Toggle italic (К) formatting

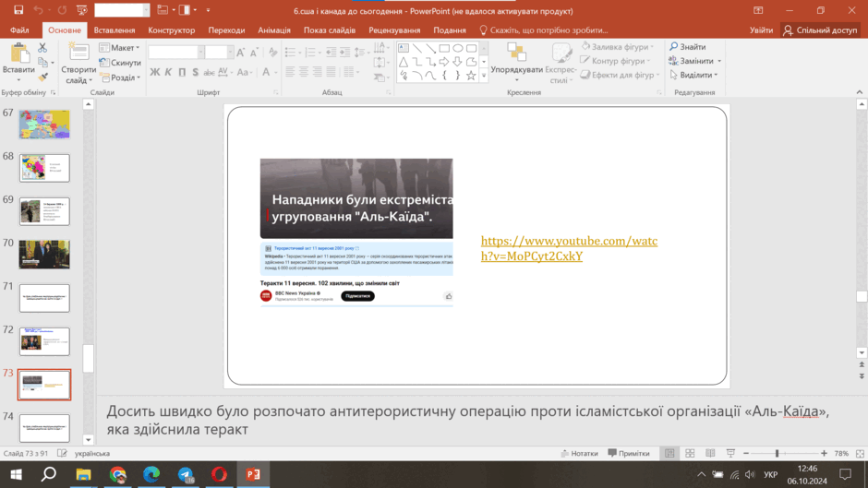168,72
